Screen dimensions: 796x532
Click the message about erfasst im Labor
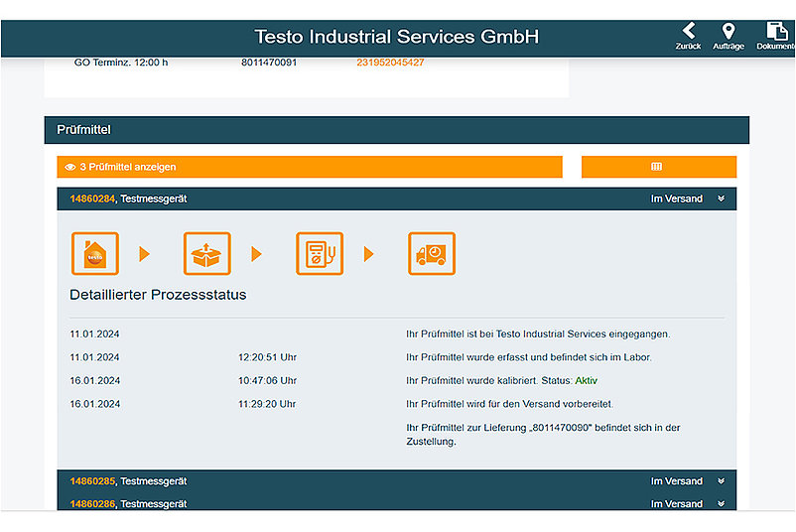[x=528, y=357]
